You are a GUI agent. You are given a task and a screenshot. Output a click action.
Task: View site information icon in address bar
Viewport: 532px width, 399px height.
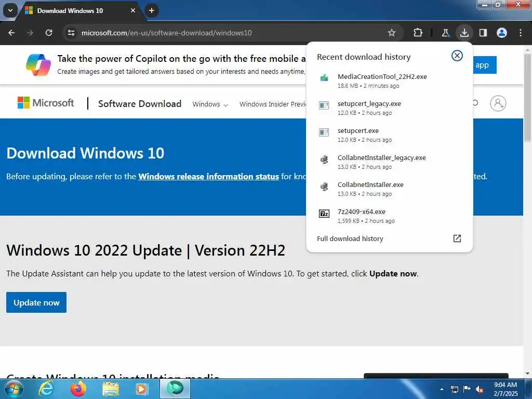tap(71, 33)
